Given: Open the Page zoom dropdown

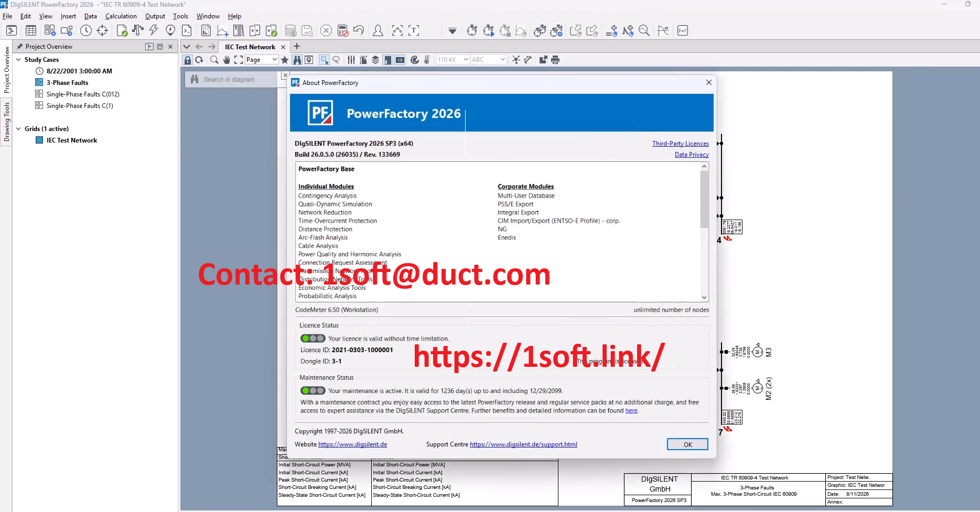Looking at the screenshot, I should (x=262, y=60).
